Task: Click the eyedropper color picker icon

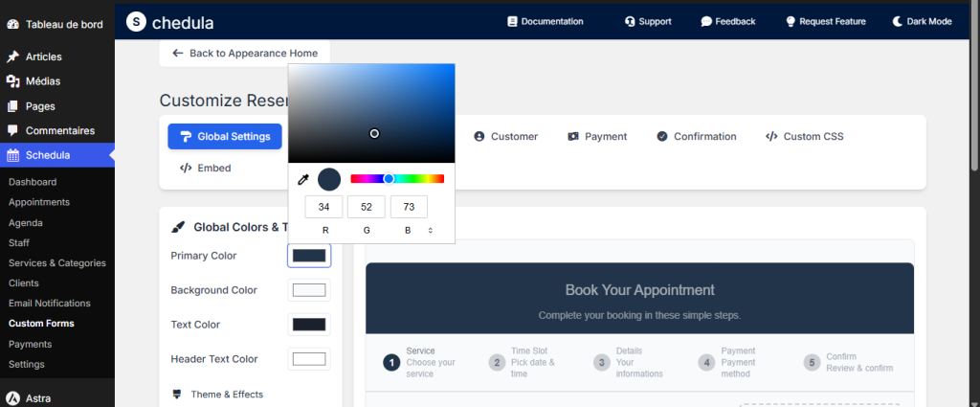Action: point(303,179)
